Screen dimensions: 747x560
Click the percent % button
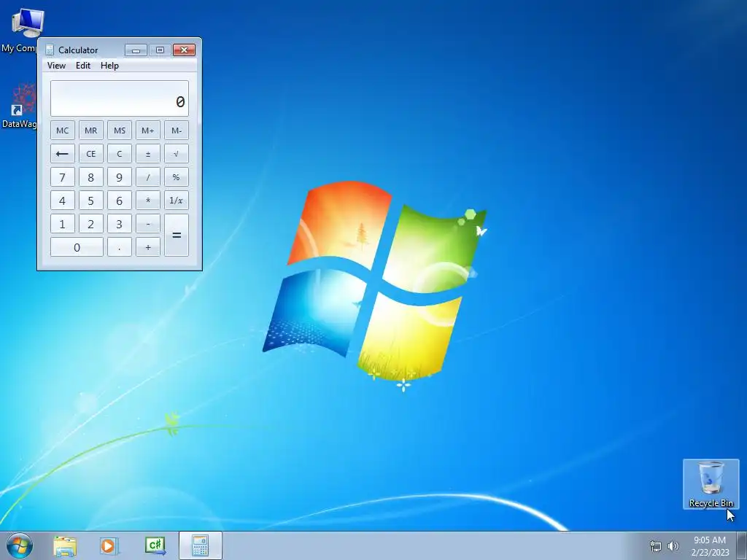177,177
